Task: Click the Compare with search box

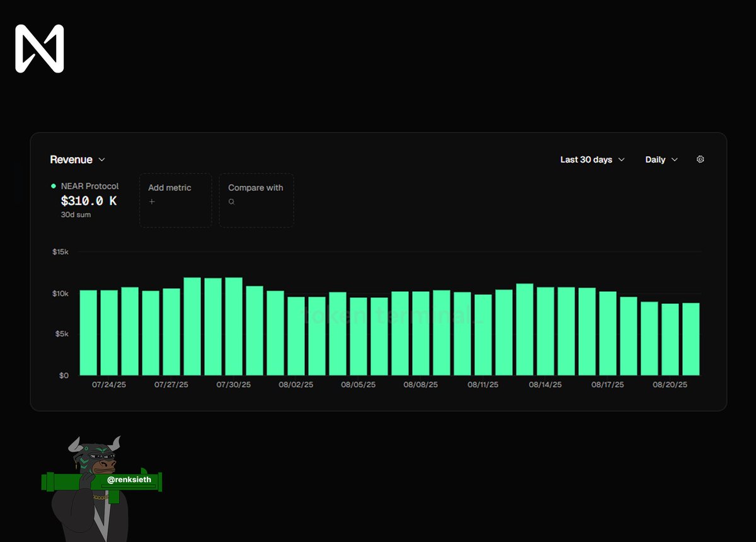Action: pyautogui.click(x=256, y=200)
